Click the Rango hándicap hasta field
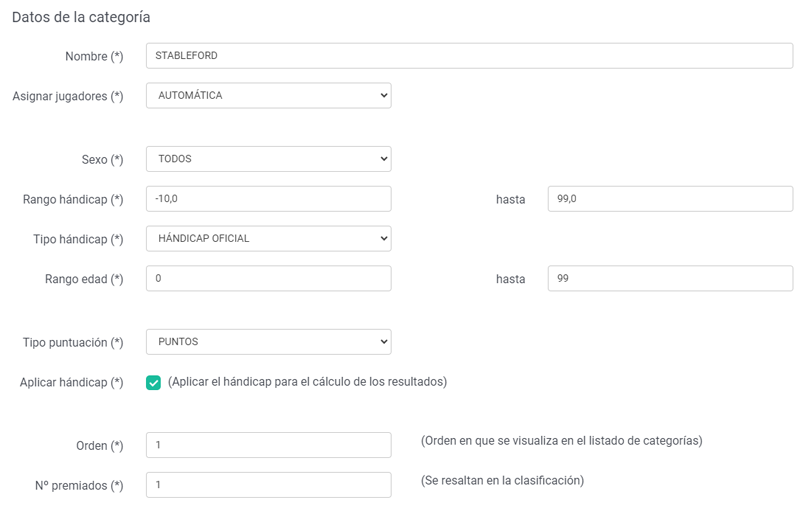This screenshot has width=800, height=514. tap(670, 199)
